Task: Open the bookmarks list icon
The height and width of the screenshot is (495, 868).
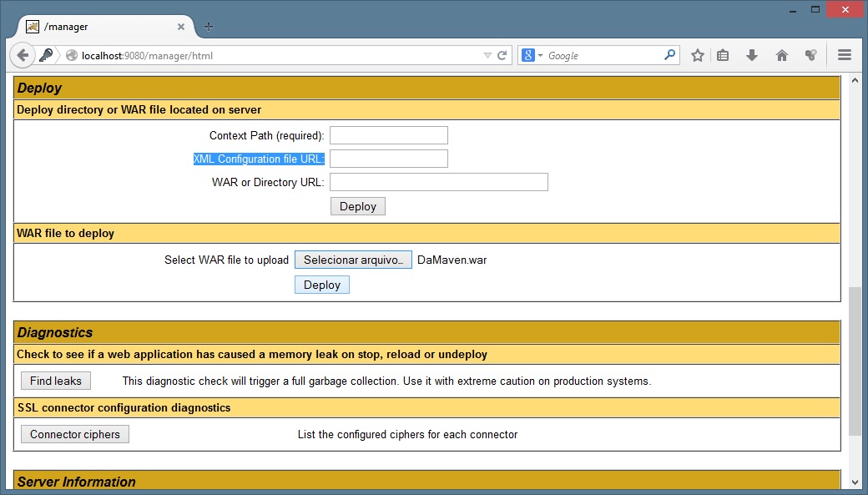Action: click(x=724, y=56)
